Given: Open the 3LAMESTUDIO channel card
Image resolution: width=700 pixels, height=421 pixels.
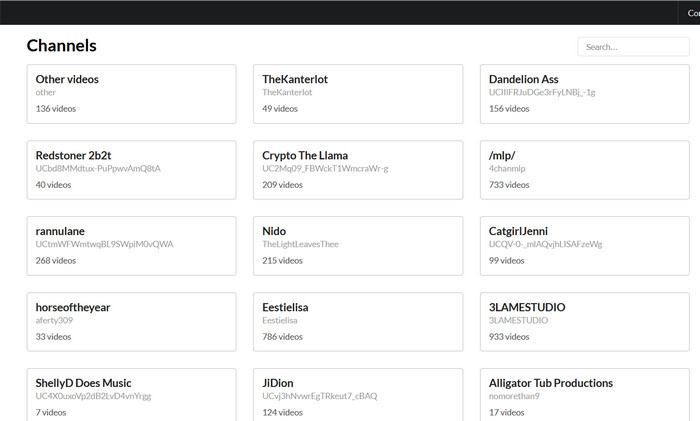Looking at the screenshot, I should (585, 322).
